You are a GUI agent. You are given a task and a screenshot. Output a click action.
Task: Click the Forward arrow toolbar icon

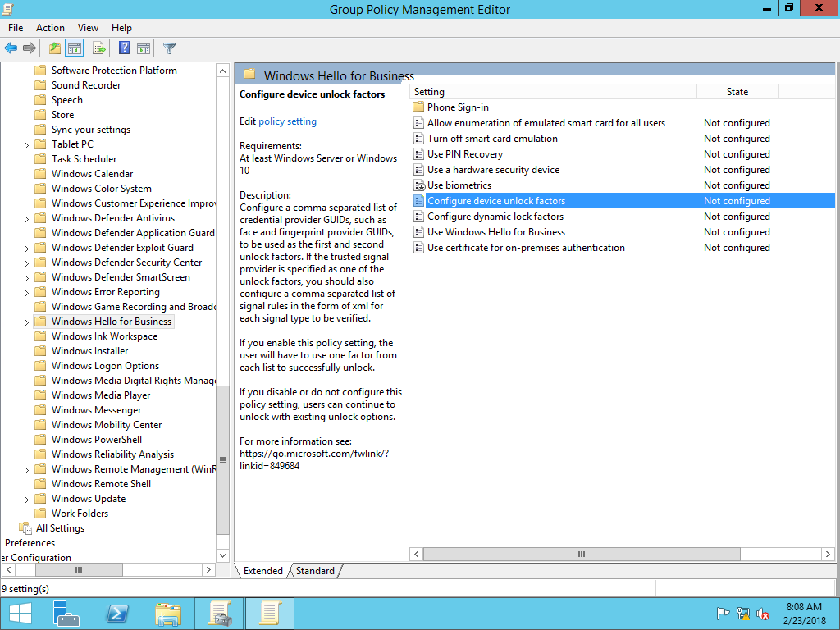point(30,48)
